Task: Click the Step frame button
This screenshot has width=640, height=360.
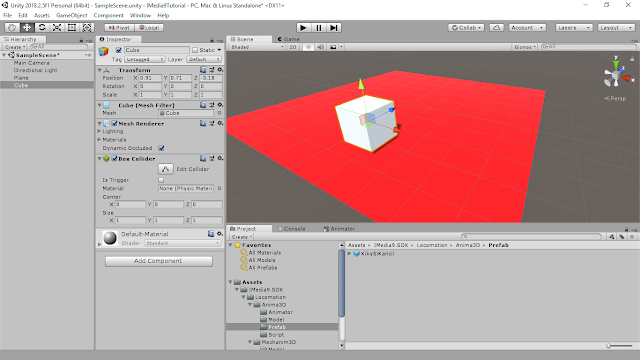Action: [x=334, y=28]
